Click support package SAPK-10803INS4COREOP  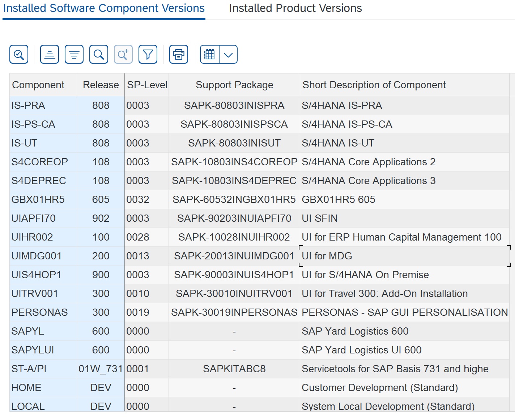(x=234, y=162)
